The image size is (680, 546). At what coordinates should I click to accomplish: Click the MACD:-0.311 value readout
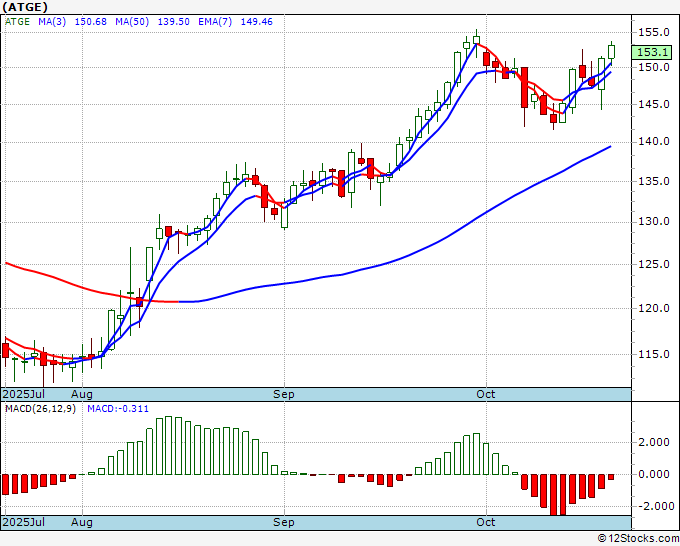coord(118,409)
